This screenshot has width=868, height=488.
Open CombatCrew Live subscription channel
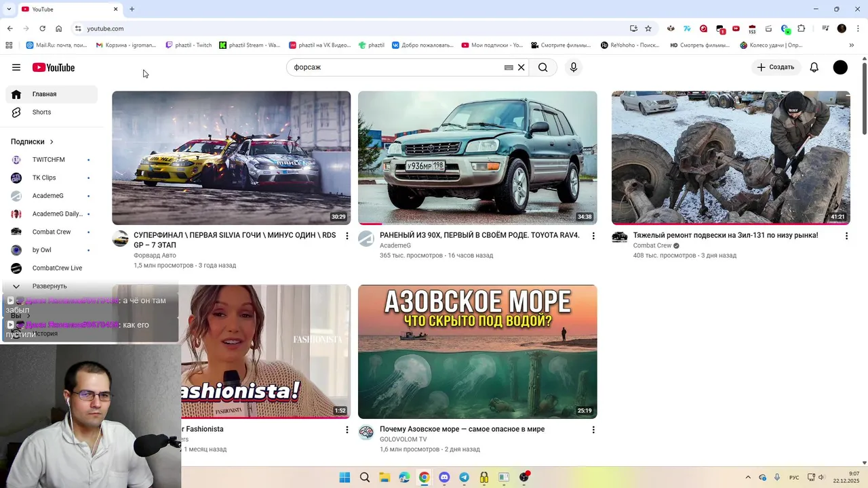(x=52, y=268)
